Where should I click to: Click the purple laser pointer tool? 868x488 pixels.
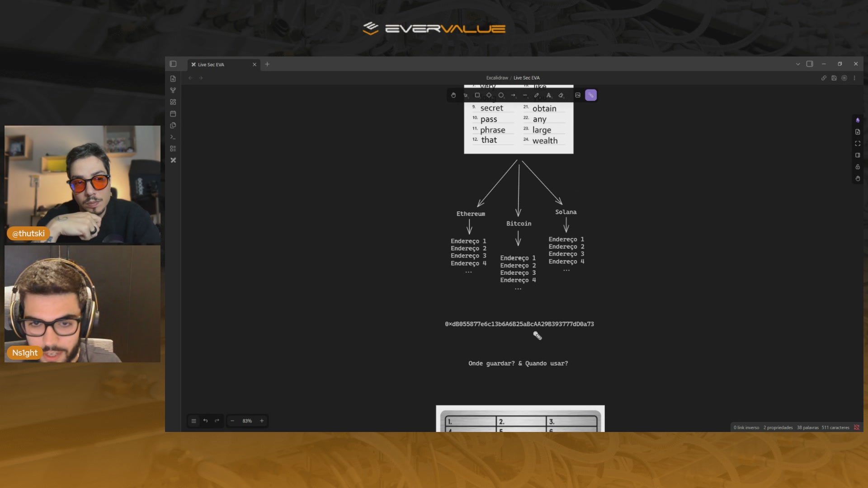(591, 95)
